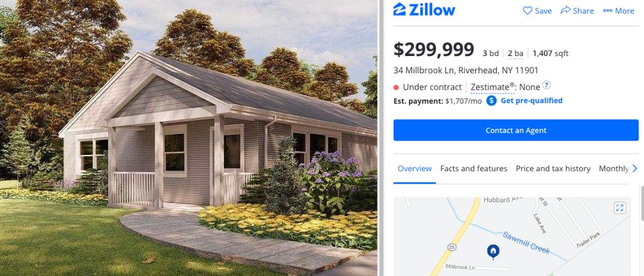
Task: Click the 2 ba bathrooms link
Action: (x=515, y=54)
